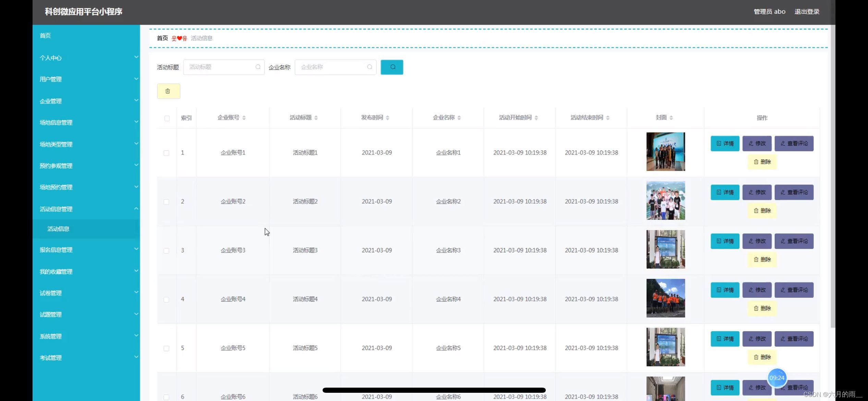868x401 pixels.
Task: Check the checkbox for row 1
Action: [166, 153]
